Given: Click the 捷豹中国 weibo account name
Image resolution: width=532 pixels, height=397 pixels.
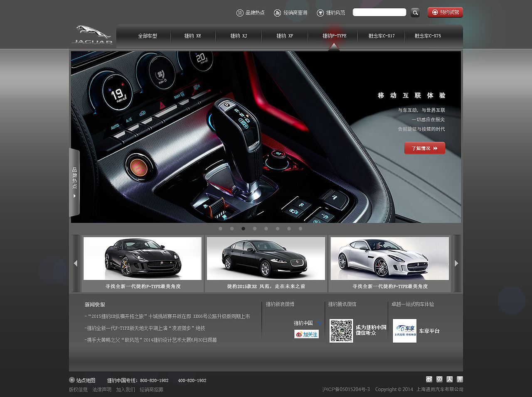Looking at the screenshot, I should [303, 323].
